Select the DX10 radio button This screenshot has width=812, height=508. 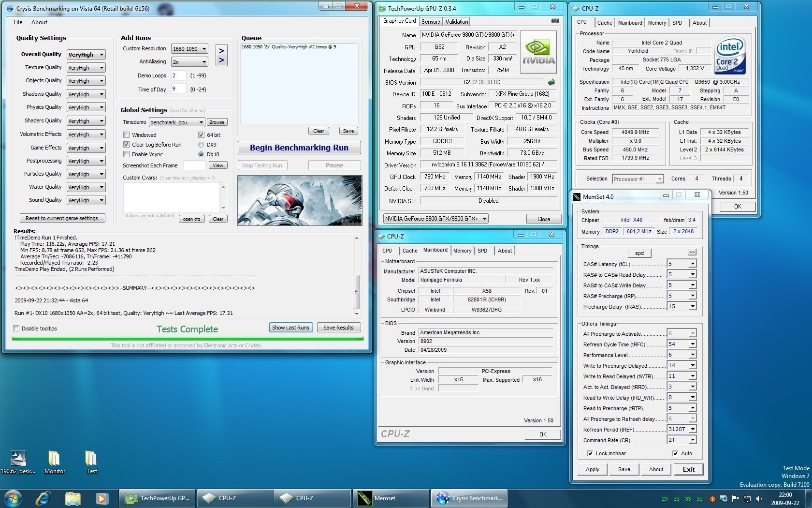pyautogui.click(x=201, y=154)
